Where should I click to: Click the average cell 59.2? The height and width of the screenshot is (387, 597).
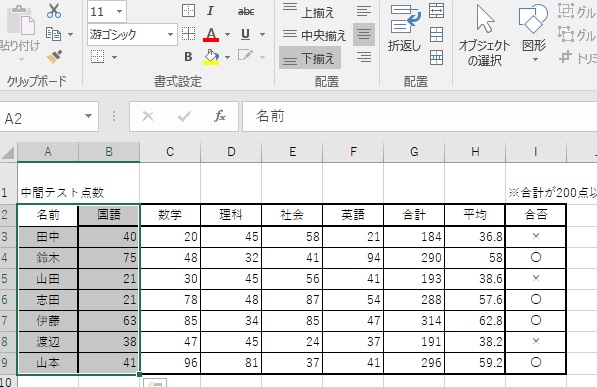pos(475,363)
